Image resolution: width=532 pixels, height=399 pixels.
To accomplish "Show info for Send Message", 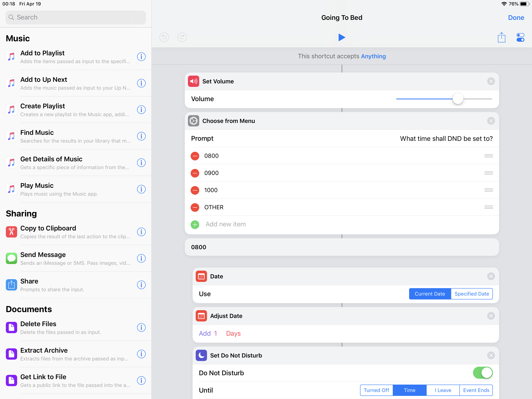I will (141, 259).
